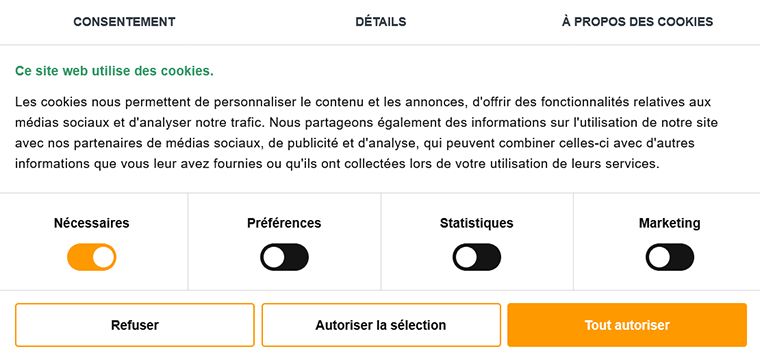Open the À propos des cookies tab
760x362 pixels.
click(637, 22)
